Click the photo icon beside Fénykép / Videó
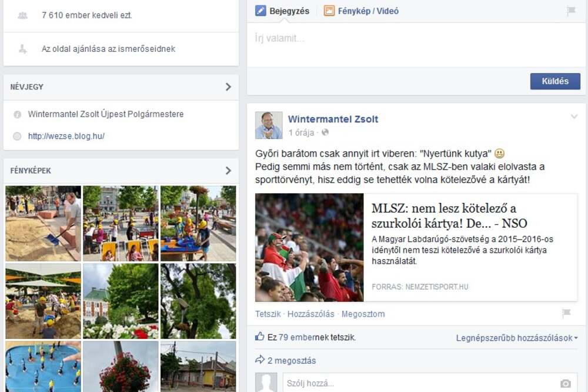The width and height of the screenshot is (588, 392). [x=329, y=11]
